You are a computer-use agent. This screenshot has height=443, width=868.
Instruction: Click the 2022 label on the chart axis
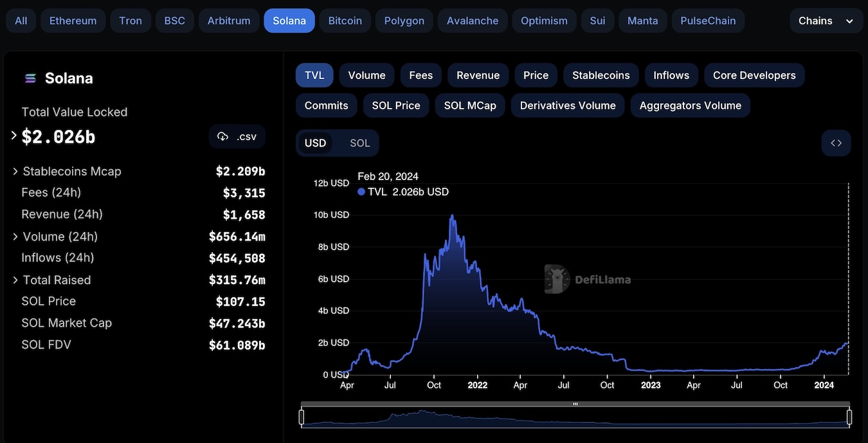[x=477, y=385]
